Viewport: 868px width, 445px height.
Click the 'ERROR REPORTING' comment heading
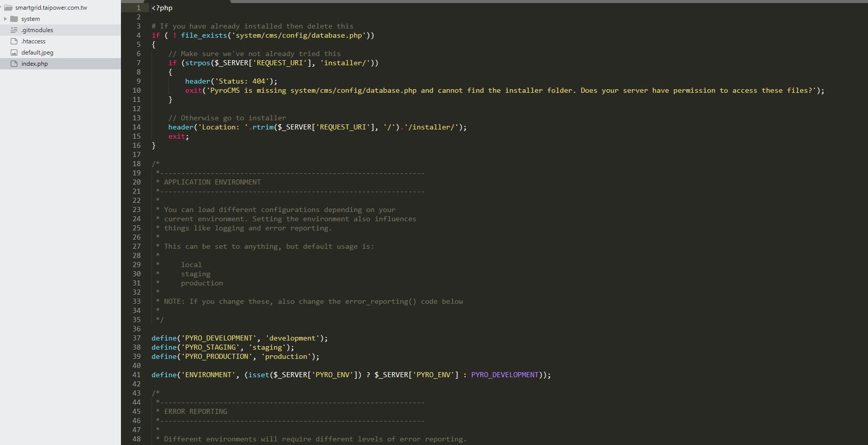[195, 411]
